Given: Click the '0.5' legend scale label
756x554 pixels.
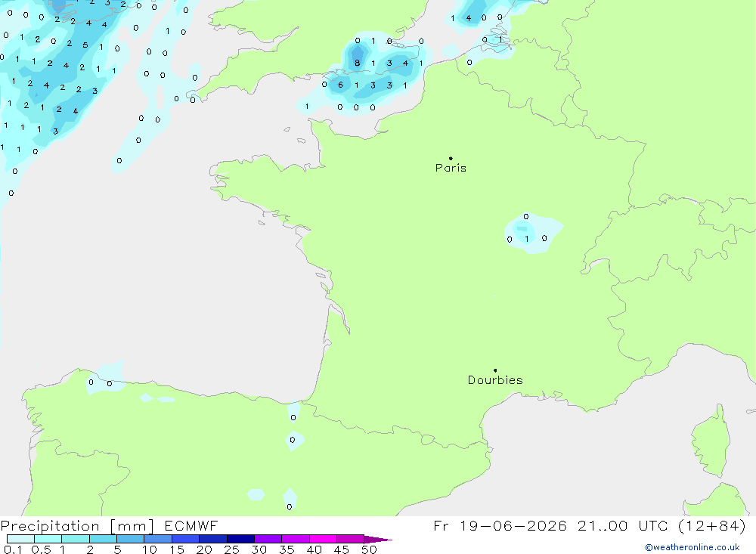Looking at the screenshot, I should click(x=41, y=549).
